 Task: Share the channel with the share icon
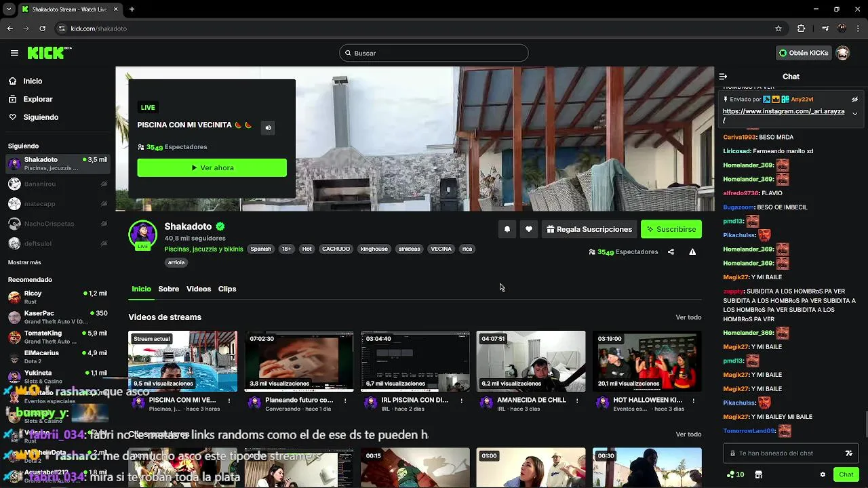pyautogui.click(x=671, y=251)
